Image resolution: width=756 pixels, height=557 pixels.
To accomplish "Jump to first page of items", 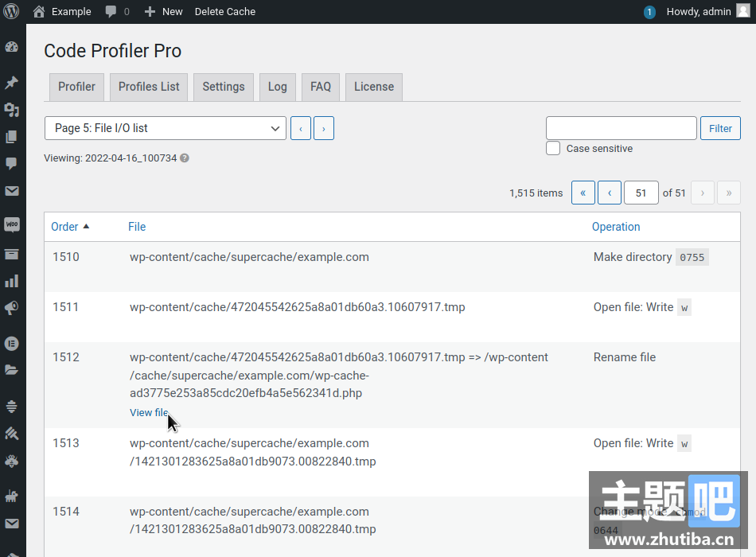I will [583, 193].
